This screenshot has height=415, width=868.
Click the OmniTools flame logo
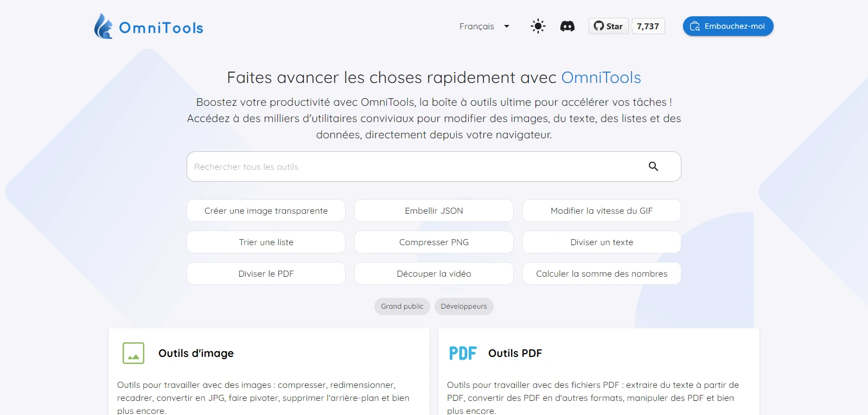(x=103, y=26)
